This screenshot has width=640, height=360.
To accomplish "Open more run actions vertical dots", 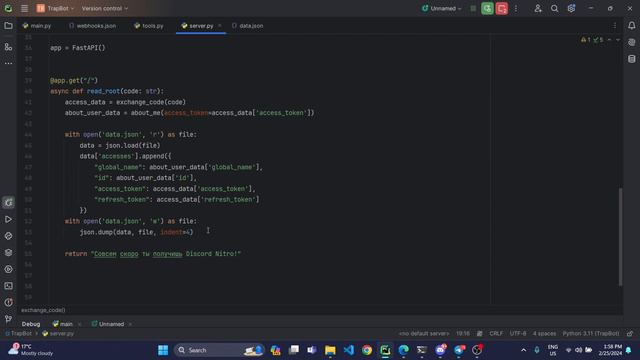I will tap(516, 8).
